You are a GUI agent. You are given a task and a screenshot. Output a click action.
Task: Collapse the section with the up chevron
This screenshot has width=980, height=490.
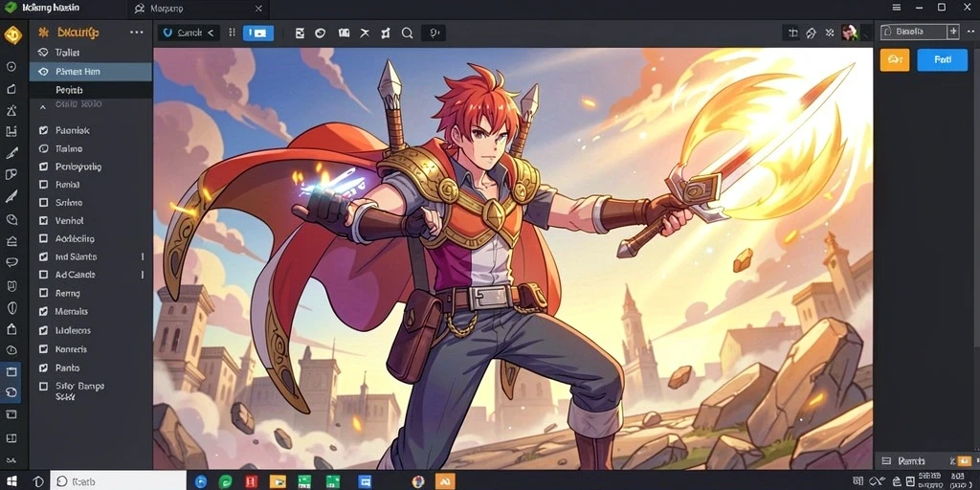[43, 107]
